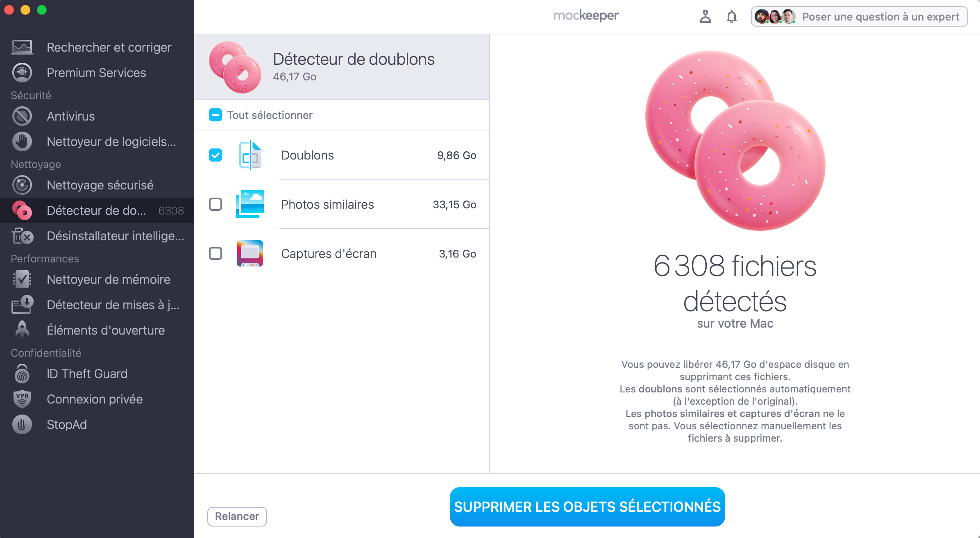Click SUPPRIMER LES OBJETS SÉLECTIONNÉS
The height and width of the screenshot is (538, 980).
(587, 506)
